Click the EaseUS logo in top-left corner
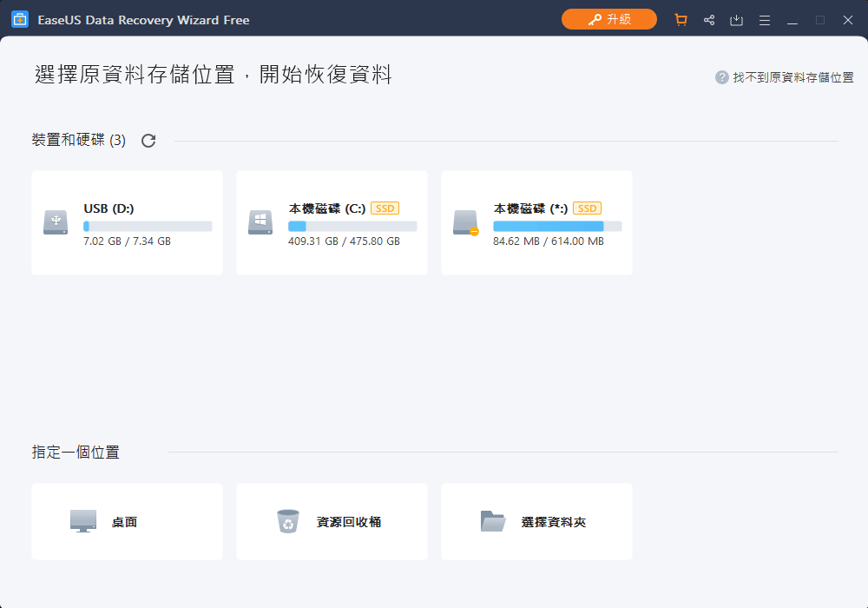Screen dimensions: 868x608 pos(19,19)
